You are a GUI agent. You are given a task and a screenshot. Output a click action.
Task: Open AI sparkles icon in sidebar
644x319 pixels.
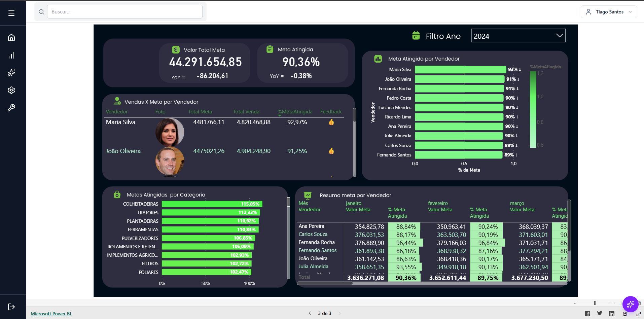(x=11, y=73)
